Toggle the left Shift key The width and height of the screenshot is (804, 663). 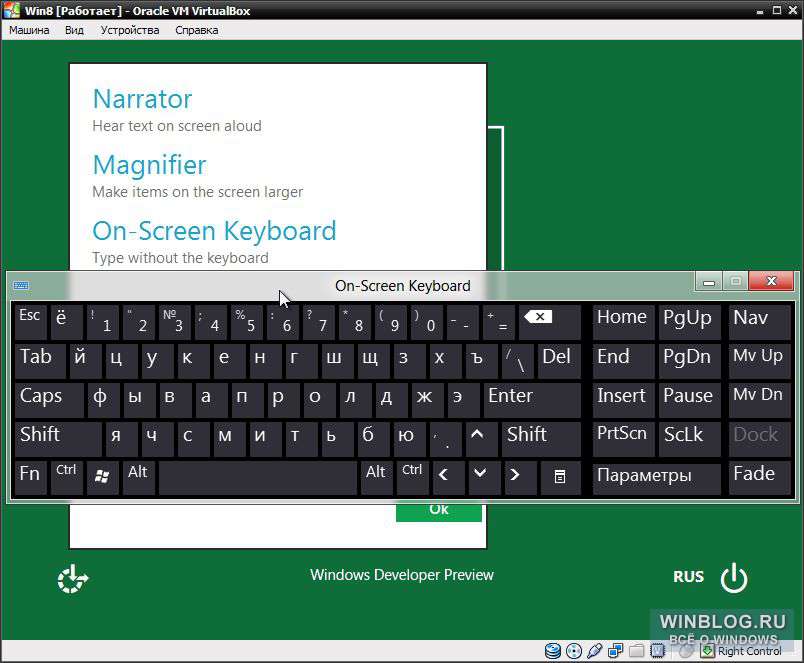pyautogui.click(x=58, y=438)
